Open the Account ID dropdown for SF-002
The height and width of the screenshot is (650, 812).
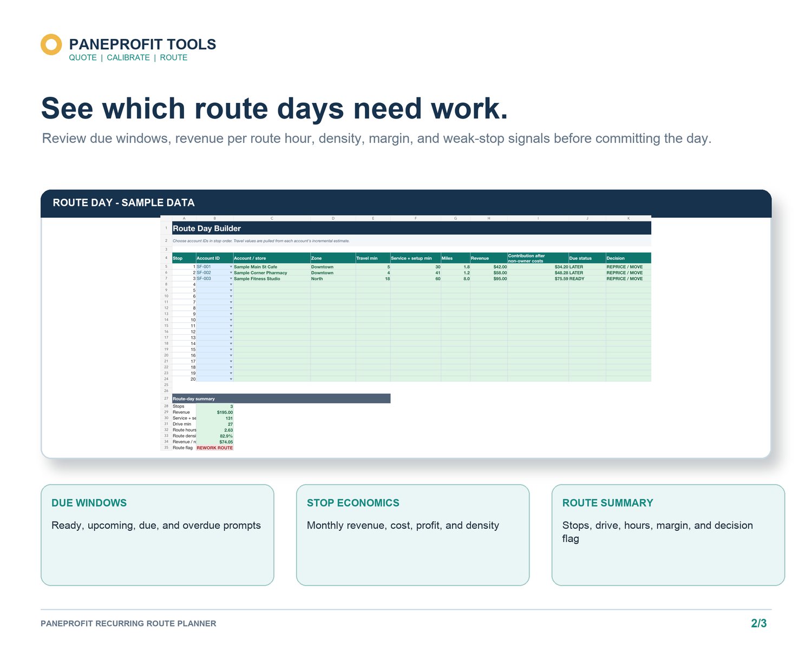(231, 272)
